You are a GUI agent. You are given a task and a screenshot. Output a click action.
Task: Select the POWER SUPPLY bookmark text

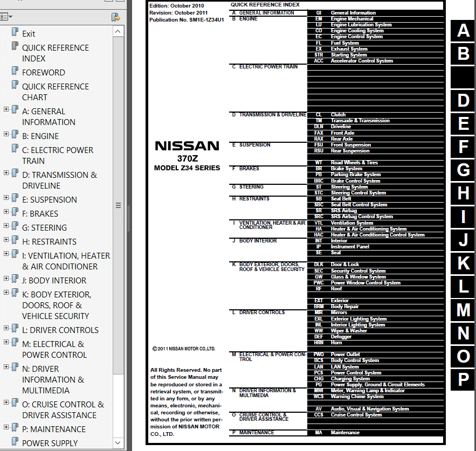pos(50,443)
